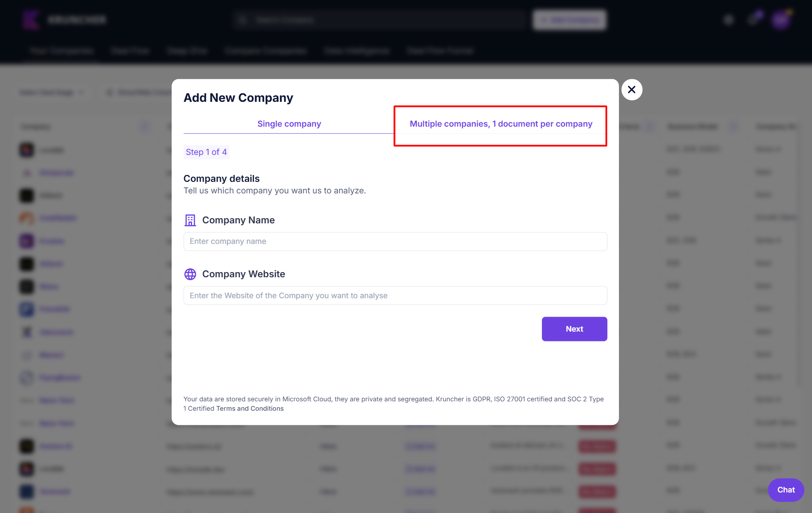Select Multiple companies, 1 document per company tab
812x513 pixels.
[501, 124]
